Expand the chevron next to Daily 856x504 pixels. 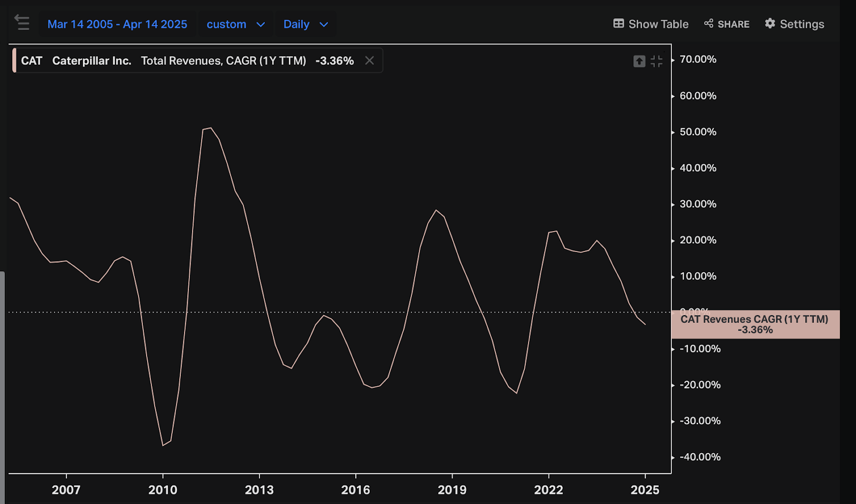(324, 25)
